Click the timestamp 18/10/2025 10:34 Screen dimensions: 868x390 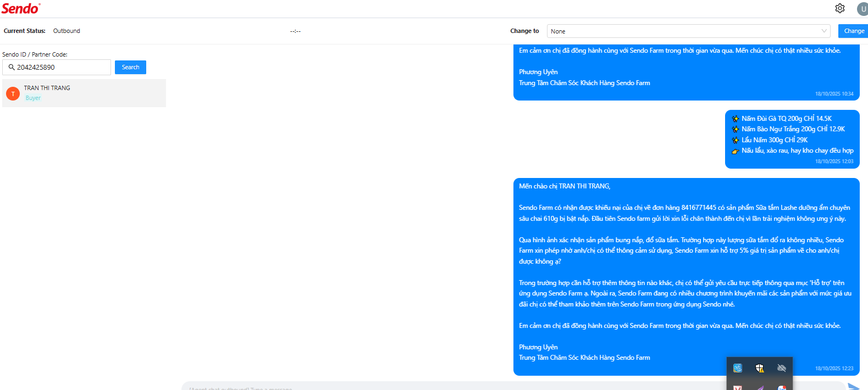click(834, 94)
